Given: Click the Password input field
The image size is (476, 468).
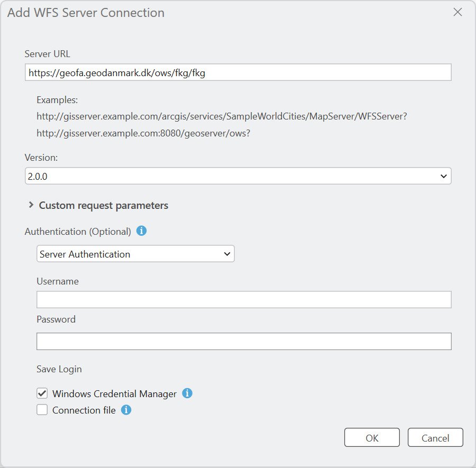Looking at the screenshot, I should 243,341.
